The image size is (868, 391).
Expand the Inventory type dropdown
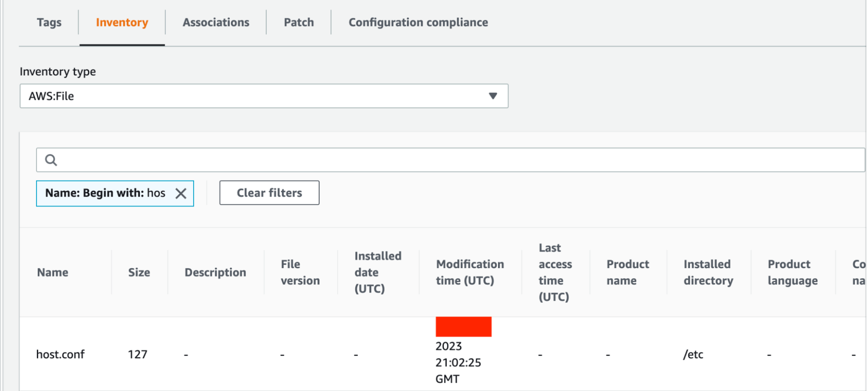point(264,96)
